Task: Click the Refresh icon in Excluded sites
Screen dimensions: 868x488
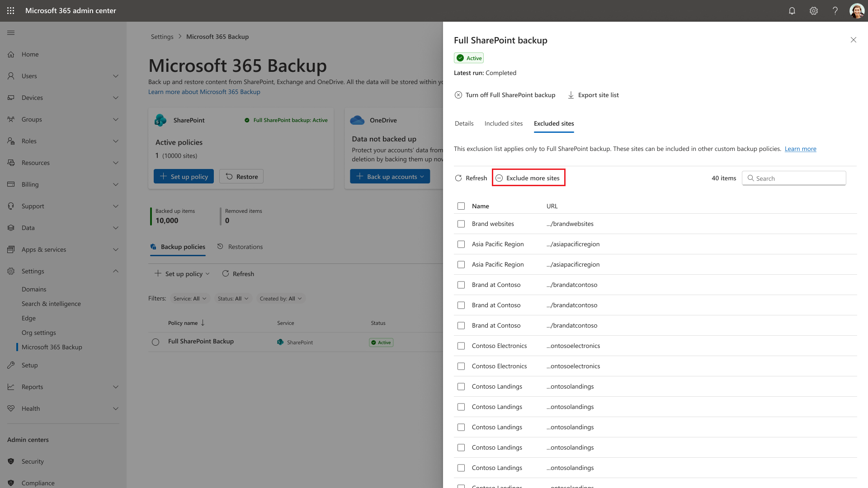Action: pyautogui.click(x=458, y=178)
